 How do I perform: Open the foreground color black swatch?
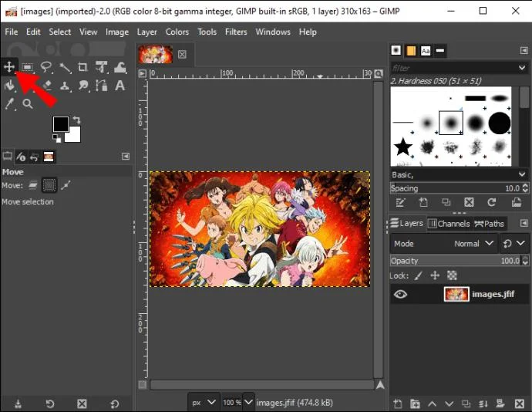pyautogui.click(x=61, y=123)
